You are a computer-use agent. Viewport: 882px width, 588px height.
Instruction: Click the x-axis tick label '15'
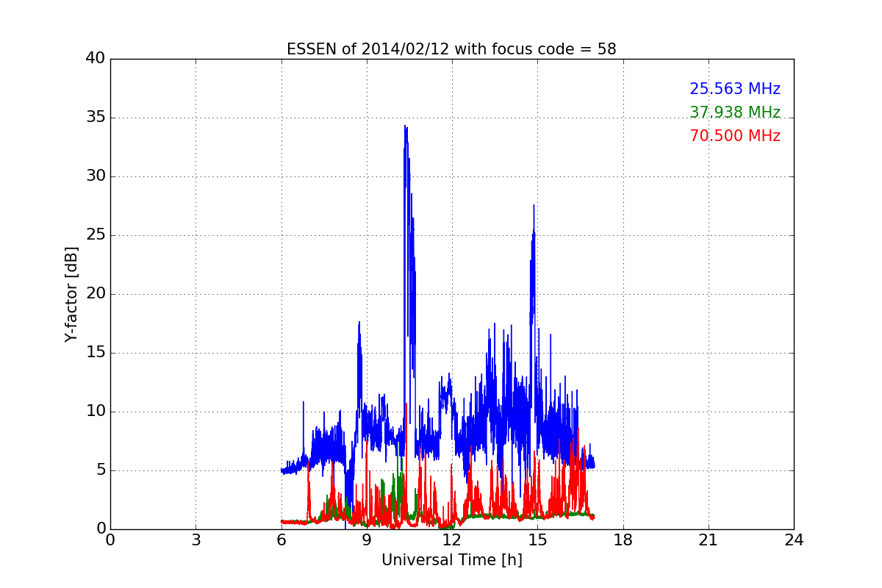click(537, 540)
